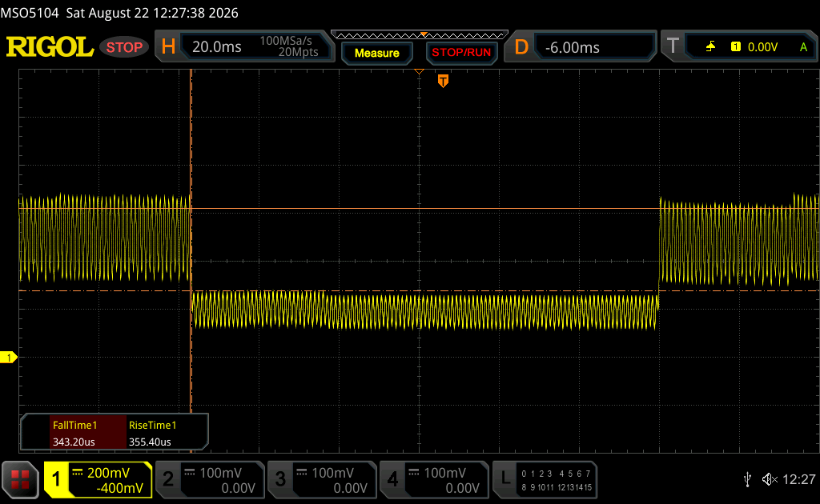Click the channel 3 coupling icon
Viewport: 820px width, 504px height.
pos(302,473)
